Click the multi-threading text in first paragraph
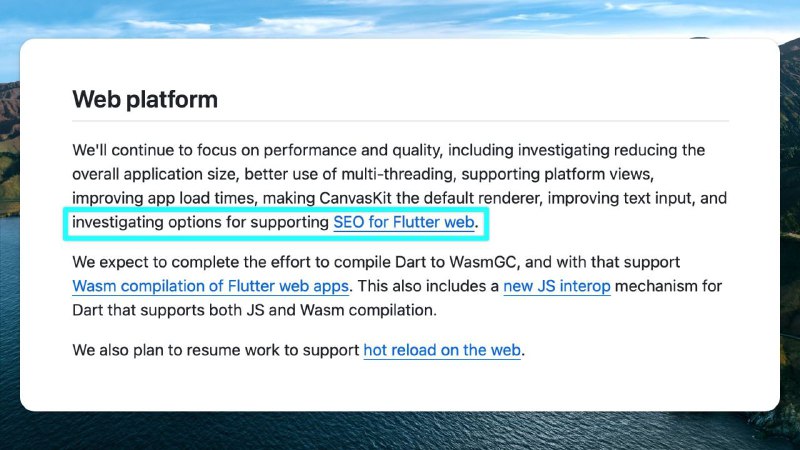 pyautogui.click(x=397, y=174)
